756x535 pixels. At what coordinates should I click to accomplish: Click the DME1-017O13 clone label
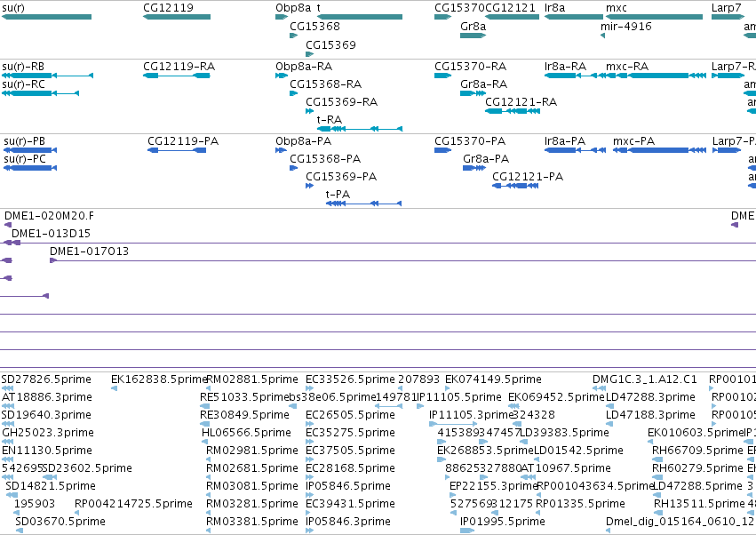click(89, 252)
